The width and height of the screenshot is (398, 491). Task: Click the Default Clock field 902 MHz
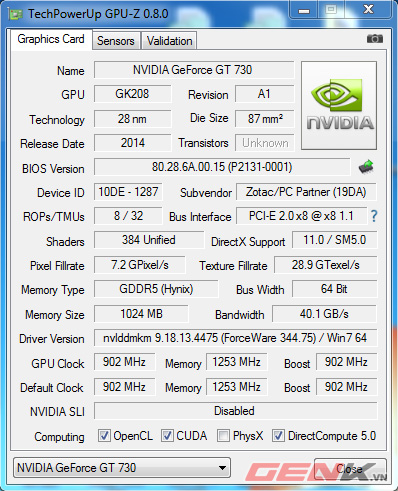point(124,387)
